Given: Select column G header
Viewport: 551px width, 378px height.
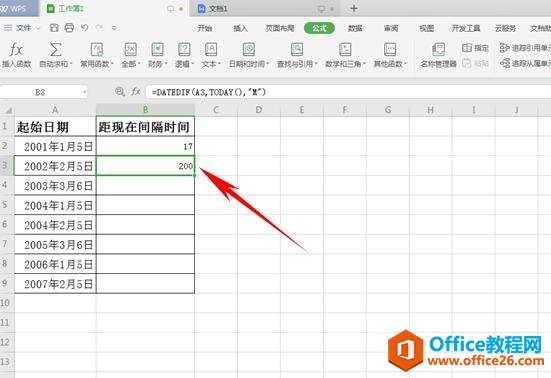Looking at the screenshot, I should [x=388, y=110].
